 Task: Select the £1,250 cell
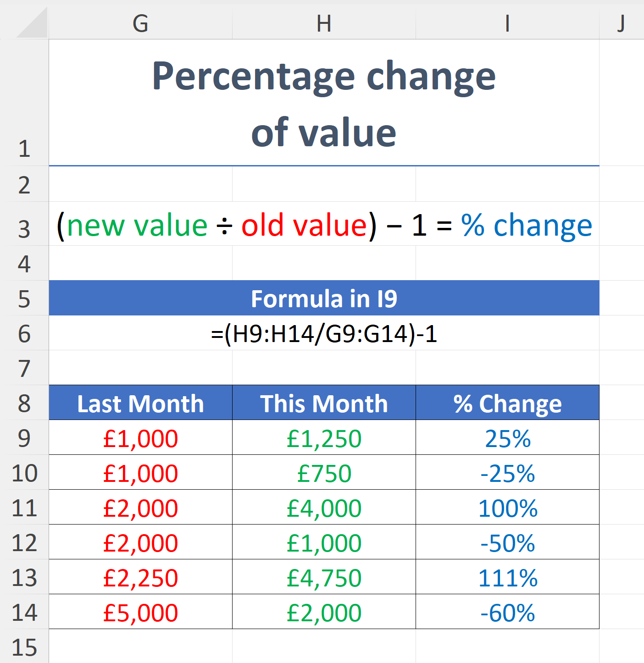pos(323,438)
